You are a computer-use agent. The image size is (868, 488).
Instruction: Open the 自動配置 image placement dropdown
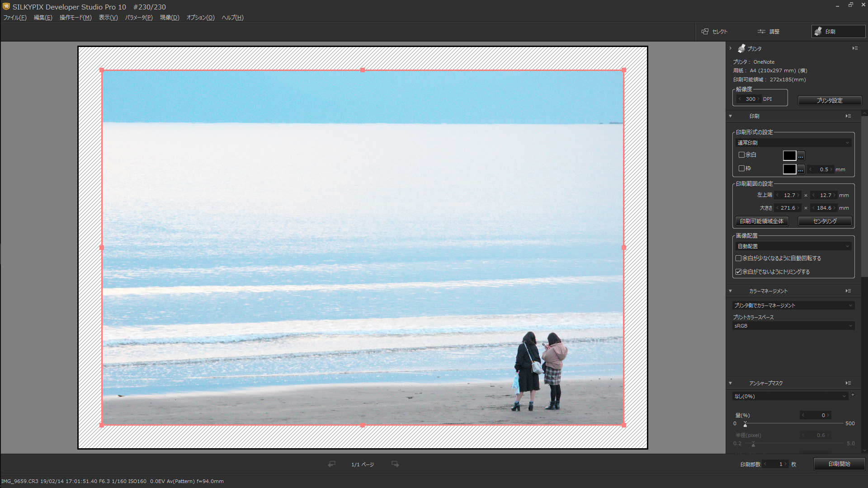793,246
